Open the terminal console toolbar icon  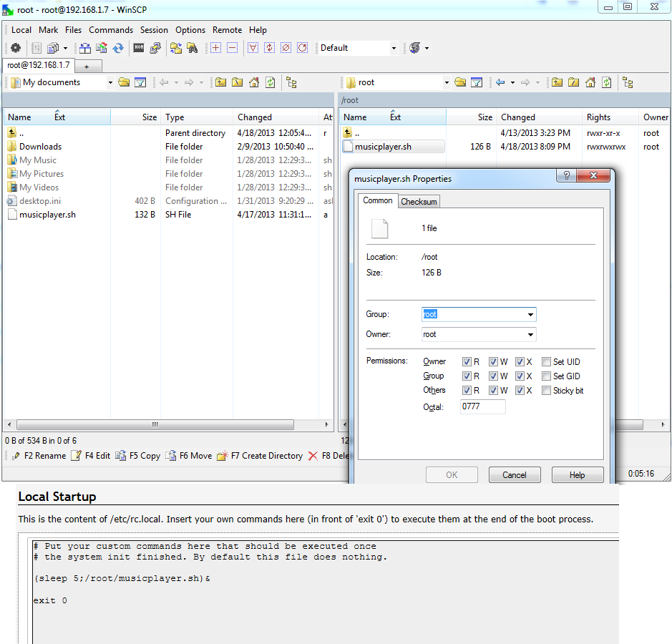(138, 48)
